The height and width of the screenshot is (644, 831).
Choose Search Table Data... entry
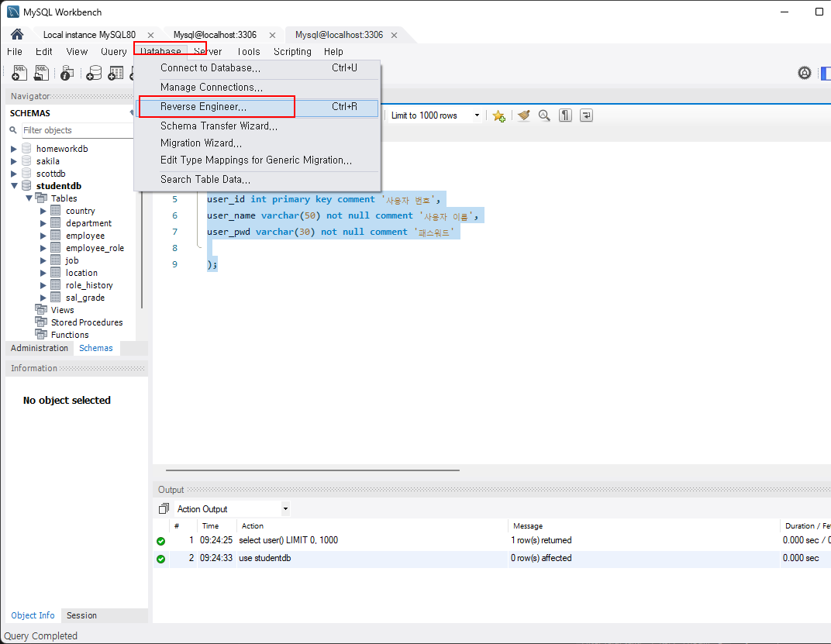pyautogui.click(x=257, y=179)
